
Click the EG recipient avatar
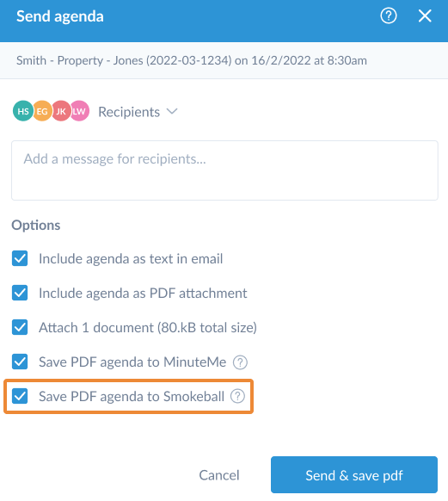pyautogui.click(x=42, y=111)
